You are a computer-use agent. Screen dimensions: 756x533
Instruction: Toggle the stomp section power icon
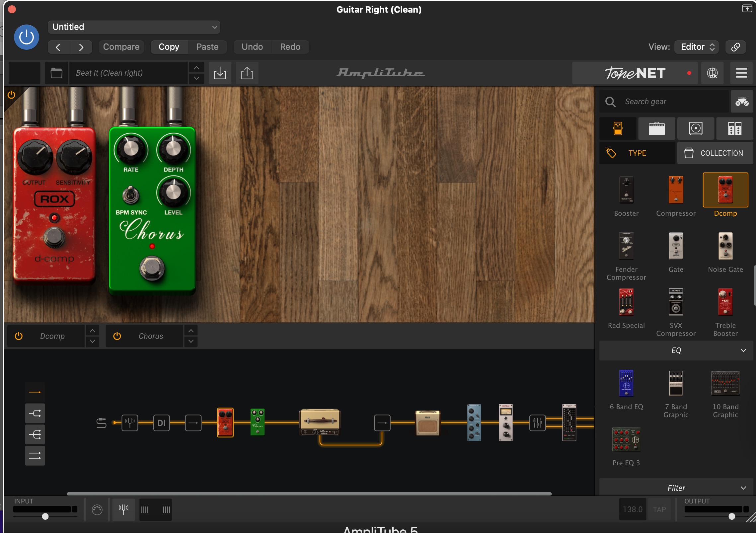[x=11, y=95]
